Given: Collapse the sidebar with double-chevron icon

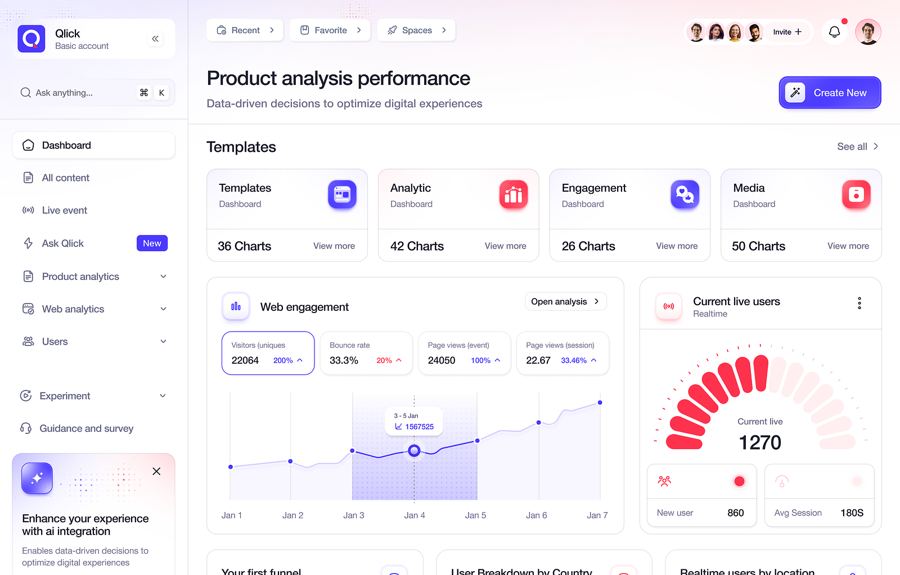Looking at the screenshot, I should [x=155, y=39].
